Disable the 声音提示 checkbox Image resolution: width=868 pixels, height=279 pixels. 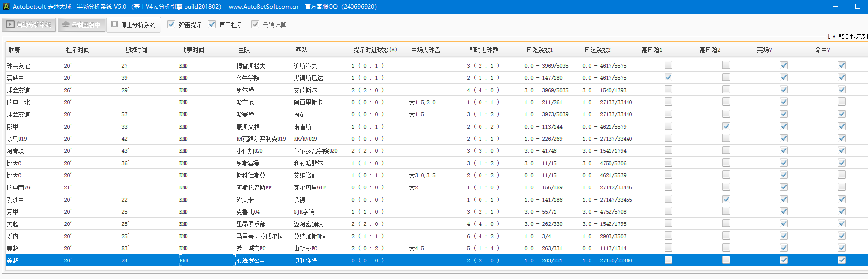click(212, 24)
